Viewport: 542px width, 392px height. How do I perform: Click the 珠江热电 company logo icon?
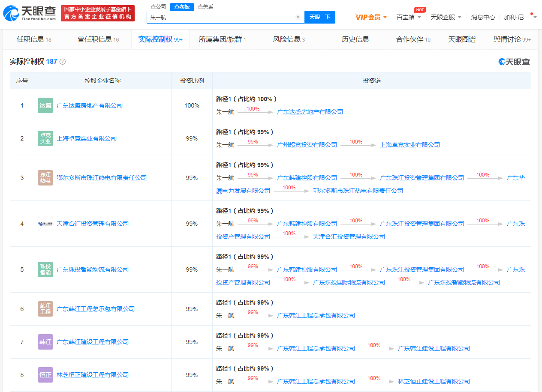point(45,178)
